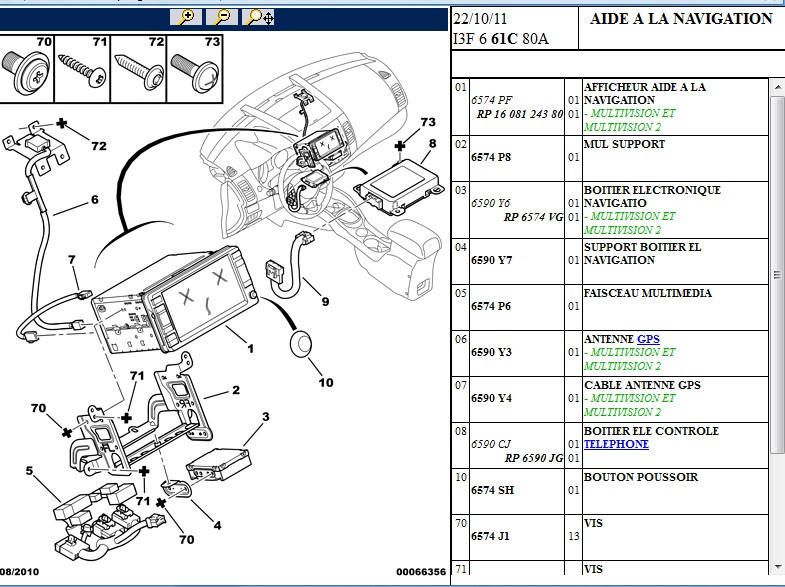Click callout number 4 on diagram
Image resolution: width=785 pixels, height=587 pixels.
(217, 525)
